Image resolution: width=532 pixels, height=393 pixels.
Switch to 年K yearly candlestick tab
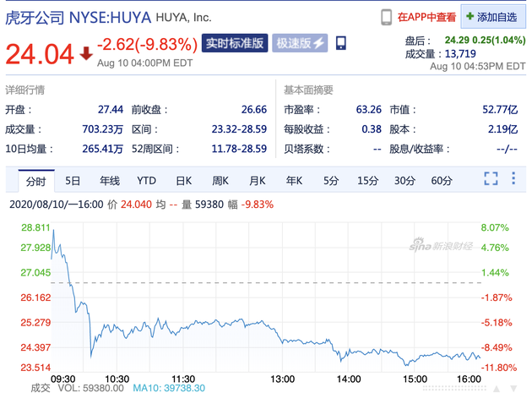tap(294, 181)
